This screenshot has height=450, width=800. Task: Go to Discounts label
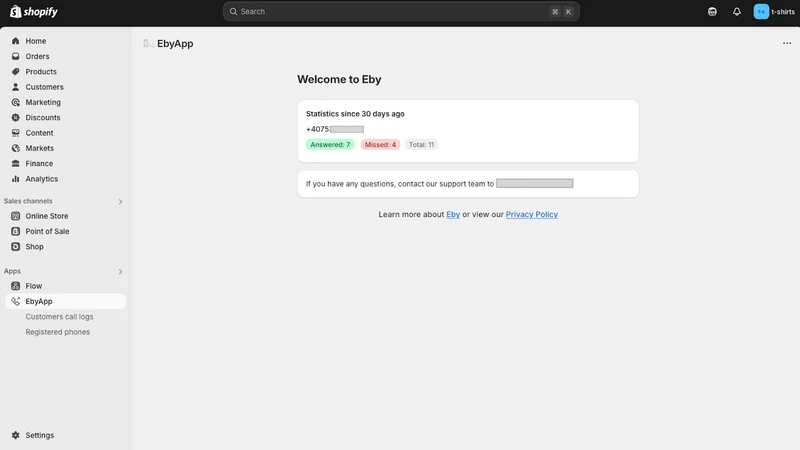[43, 117]
